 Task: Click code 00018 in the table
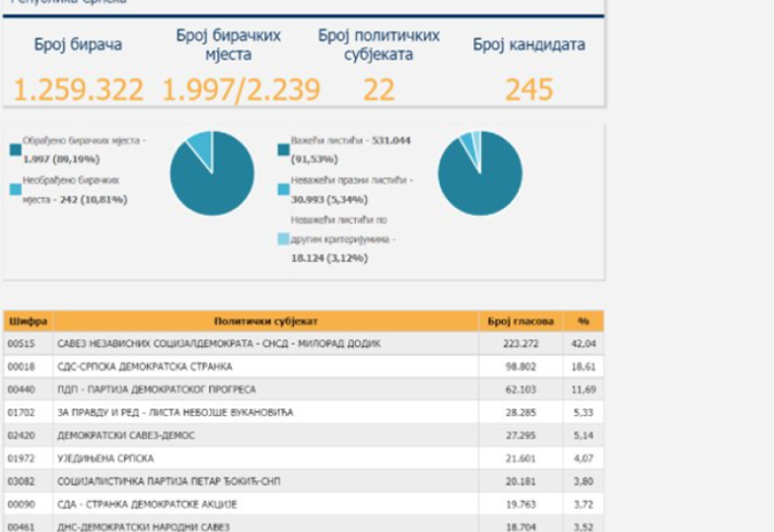click(21, 367)
